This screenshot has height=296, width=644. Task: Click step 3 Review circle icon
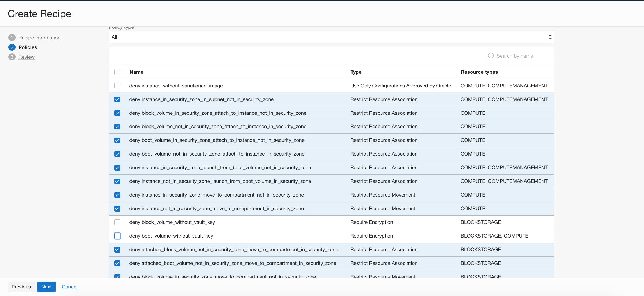tap(12, 57)
